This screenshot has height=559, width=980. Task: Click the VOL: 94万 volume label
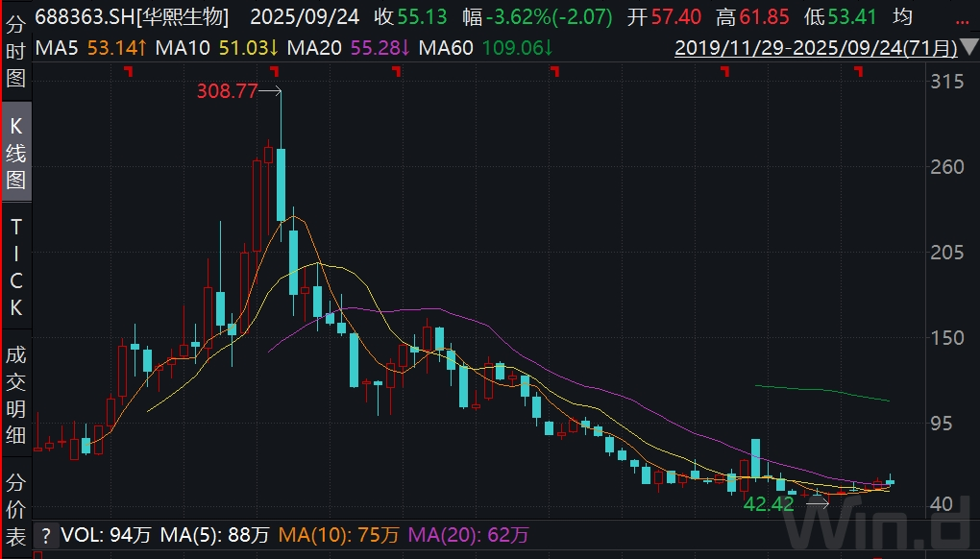coord(106,535)
